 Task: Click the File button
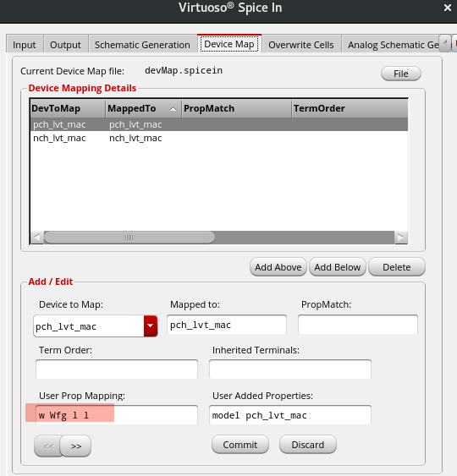pos(401,74)
